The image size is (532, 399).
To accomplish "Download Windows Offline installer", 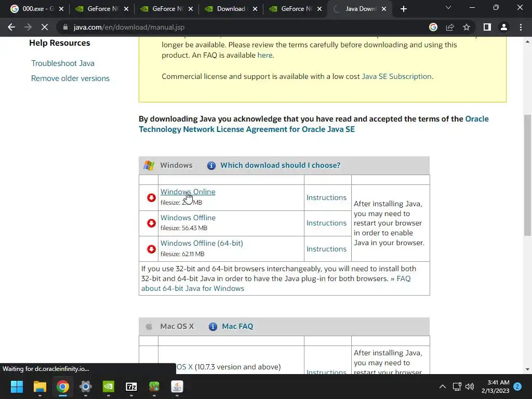I will (x=188, y=218).
